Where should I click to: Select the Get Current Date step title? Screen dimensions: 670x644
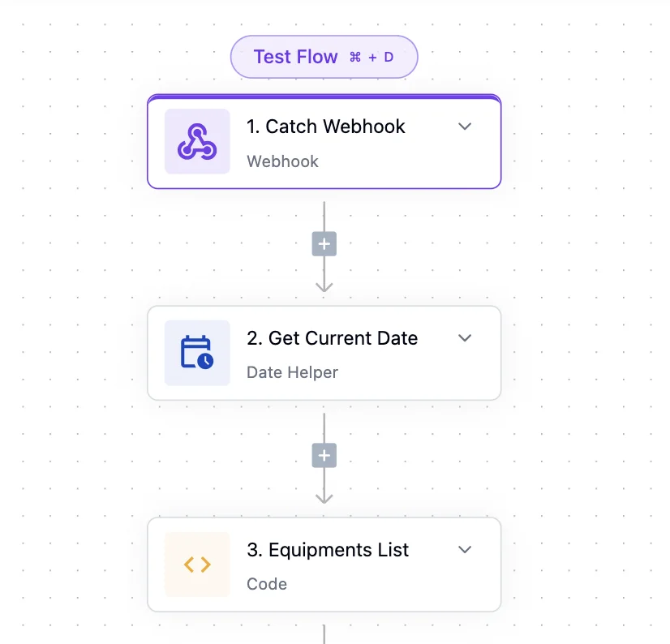[332, 338]
